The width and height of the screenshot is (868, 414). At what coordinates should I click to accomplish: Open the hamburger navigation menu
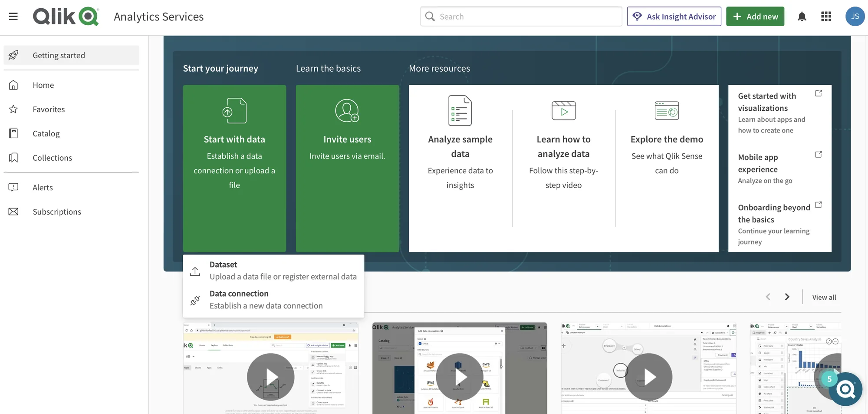point(13,17)
